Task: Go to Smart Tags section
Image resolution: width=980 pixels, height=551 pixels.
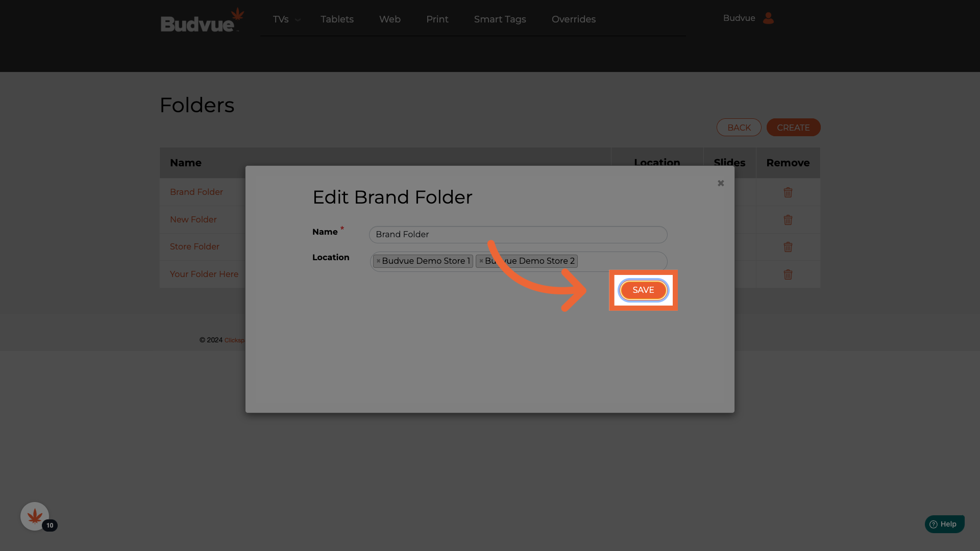Action: (500, 19)
